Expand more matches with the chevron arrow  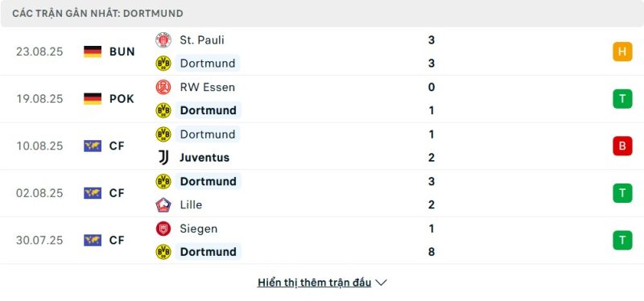tap(381, 283)
